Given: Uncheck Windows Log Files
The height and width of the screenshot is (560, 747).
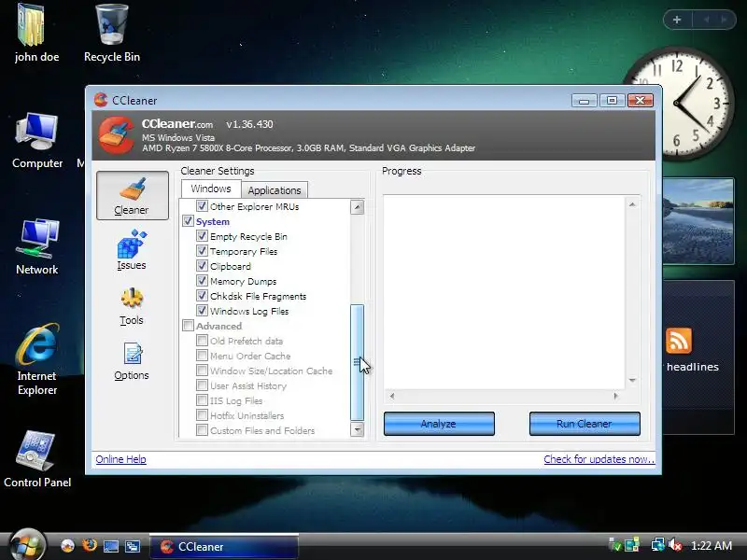Looking at the screenshot, I should 202,311.
